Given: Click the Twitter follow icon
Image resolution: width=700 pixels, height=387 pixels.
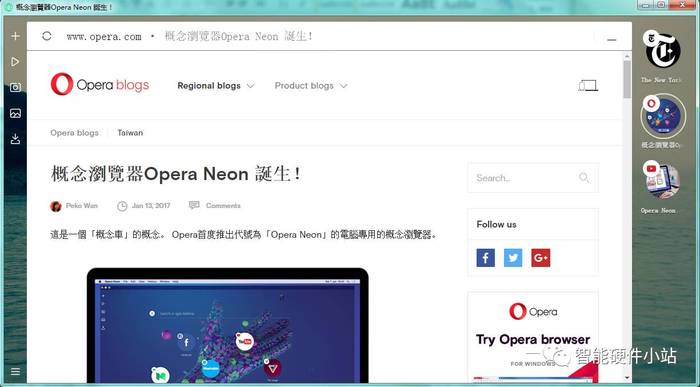Looking at the screenshot, I should (513, 258).
